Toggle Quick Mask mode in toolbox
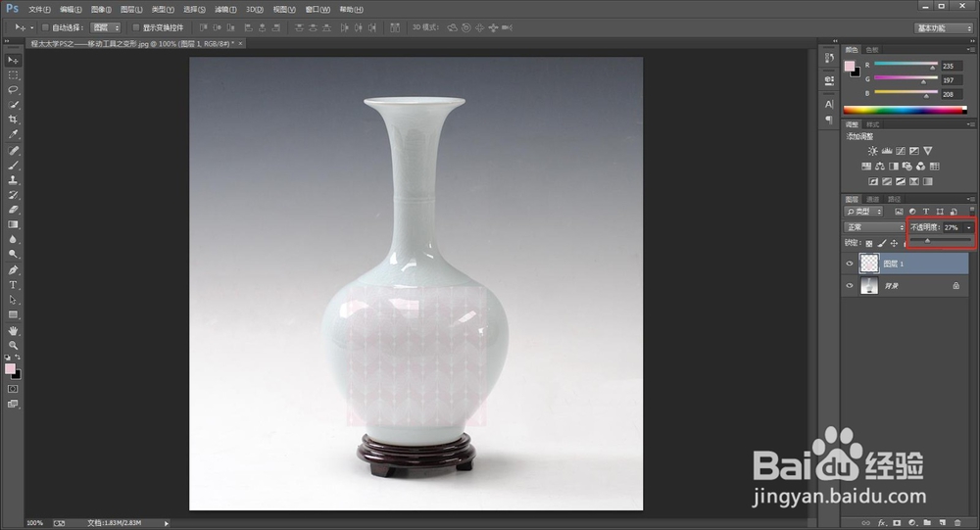Screen dimensions: 980x530 [13, 389]
